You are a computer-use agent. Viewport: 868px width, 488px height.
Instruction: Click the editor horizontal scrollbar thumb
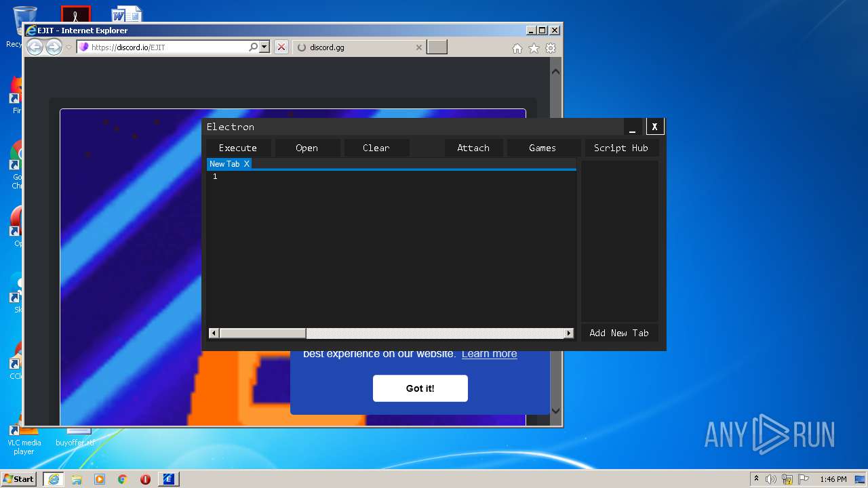tap(262, 333)
